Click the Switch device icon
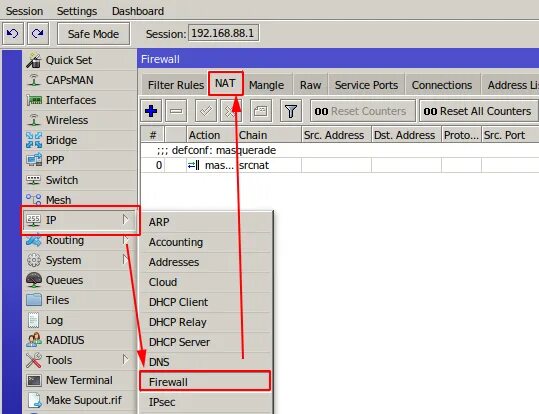 coord(34,180)
